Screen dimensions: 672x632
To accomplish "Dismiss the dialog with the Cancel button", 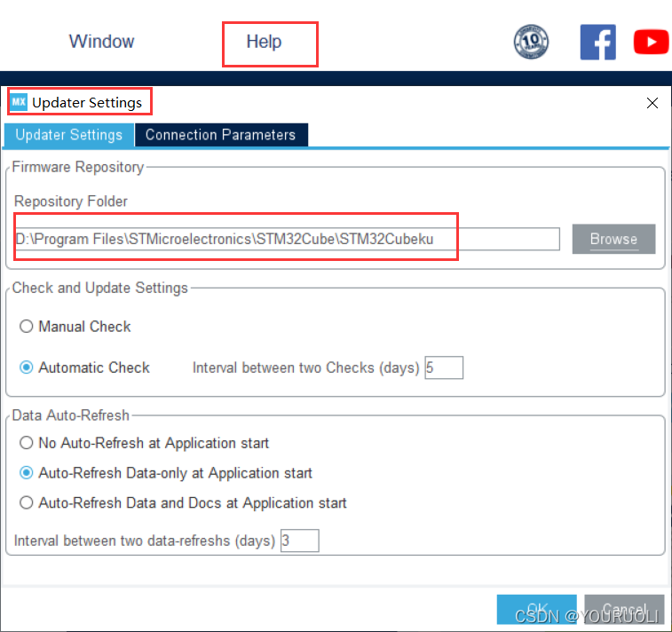I will point(624,609).
